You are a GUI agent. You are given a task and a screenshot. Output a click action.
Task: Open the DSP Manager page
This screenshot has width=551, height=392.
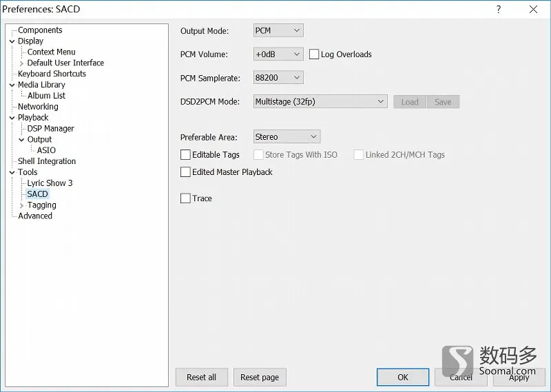50,129
